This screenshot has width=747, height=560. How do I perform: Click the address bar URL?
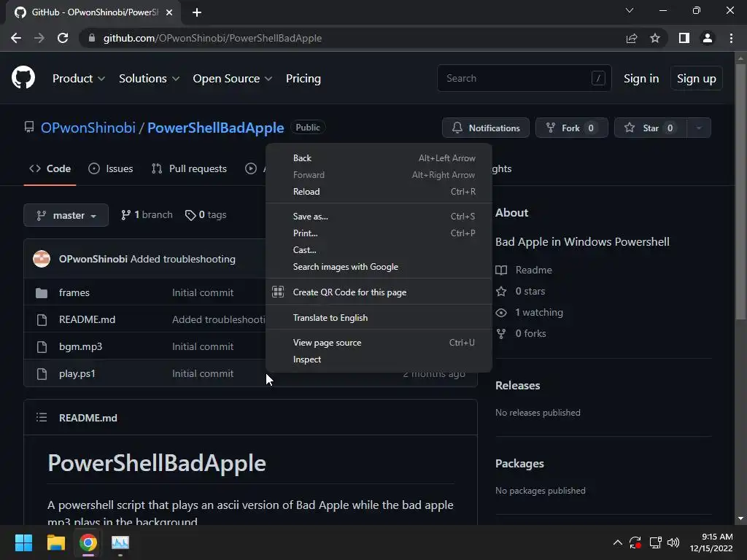coord(212,38)
